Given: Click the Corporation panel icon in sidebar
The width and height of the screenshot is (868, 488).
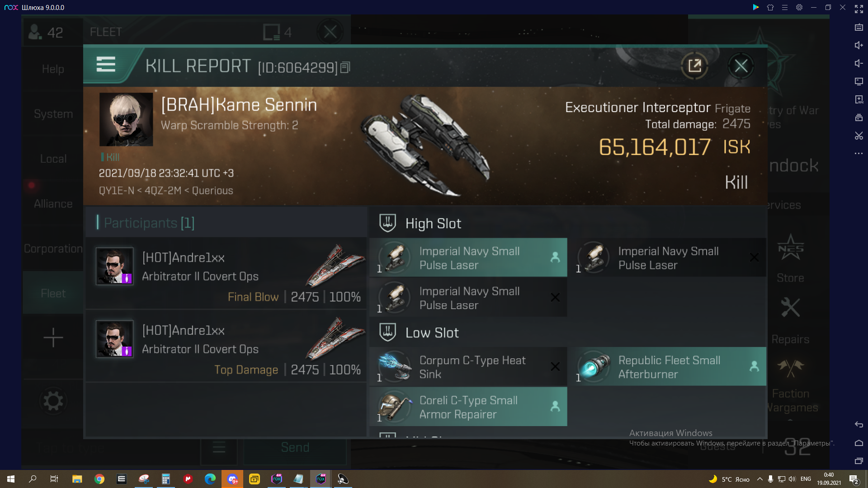Looking at the screenshot, I should (53, 249).
